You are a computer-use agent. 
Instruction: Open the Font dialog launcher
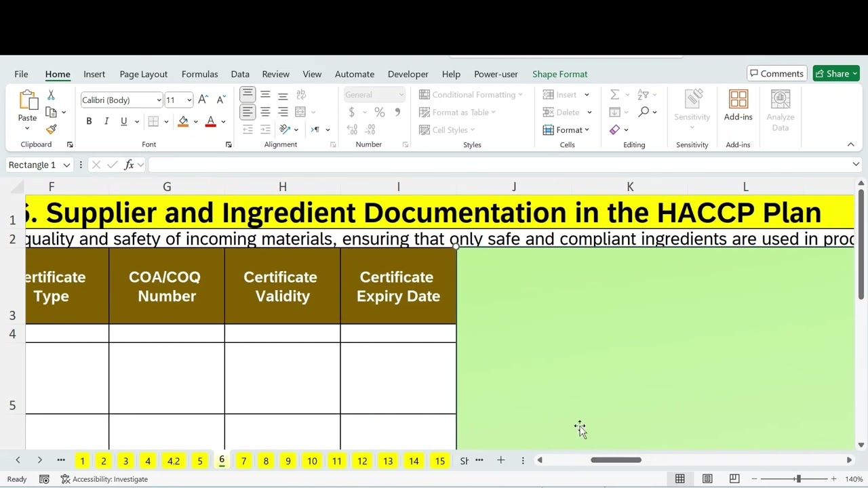(x=229, y=145)
